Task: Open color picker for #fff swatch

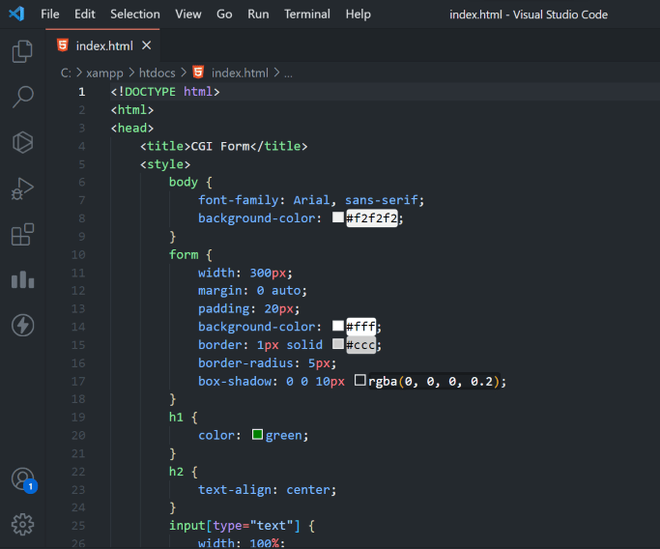Action: tap(338, 326)
